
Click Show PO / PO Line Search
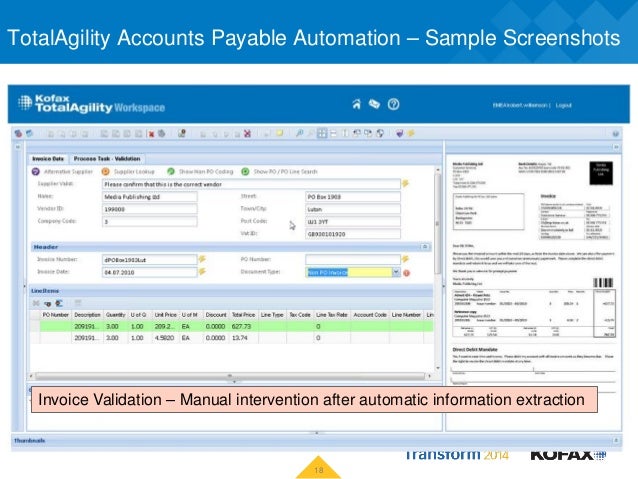click(x=279, y=172)
